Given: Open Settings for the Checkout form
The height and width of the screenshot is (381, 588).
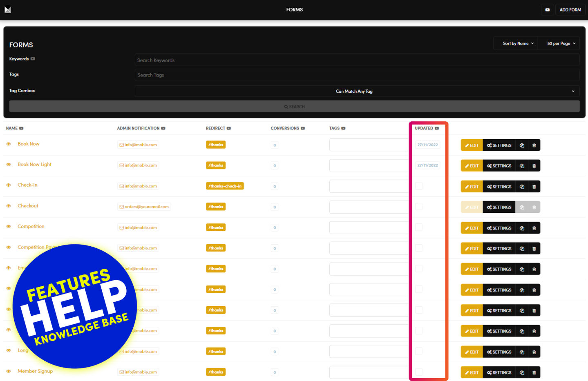Looking at the screenshot, I should point(499,207).
